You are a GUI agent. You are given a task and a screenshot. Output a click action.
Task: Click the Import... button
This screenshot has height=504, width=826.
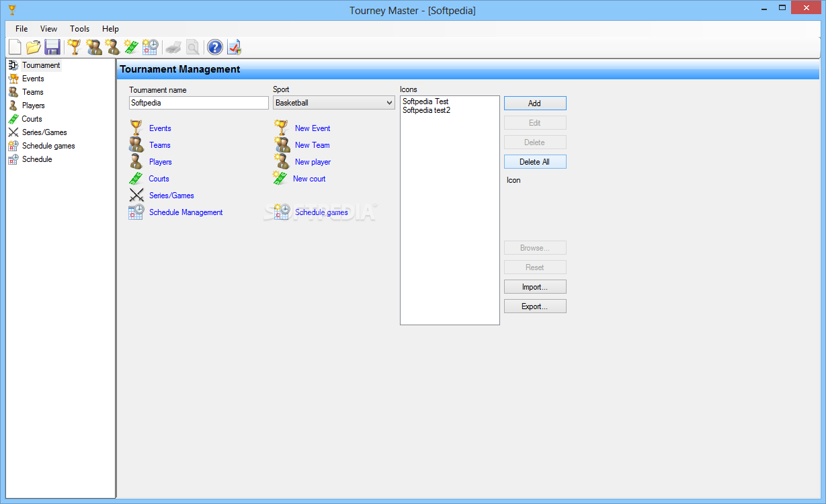[535, 287]
